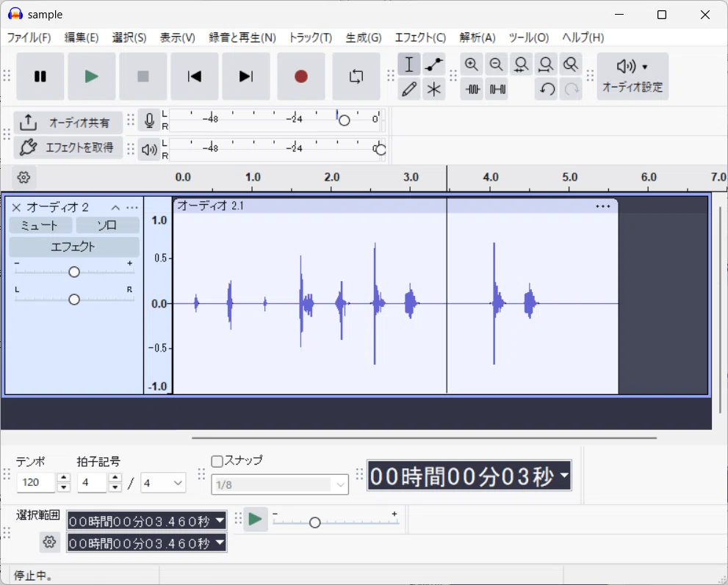Open timeline options gear icon

pyautogui.click(x=24, y=177)
